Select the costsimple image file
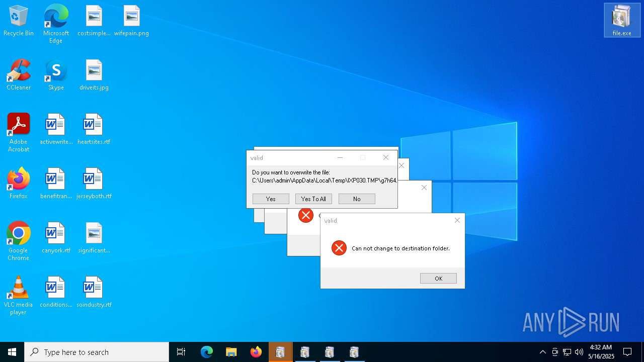Viewport: 644px width, 362px height. tap(94, 21)
